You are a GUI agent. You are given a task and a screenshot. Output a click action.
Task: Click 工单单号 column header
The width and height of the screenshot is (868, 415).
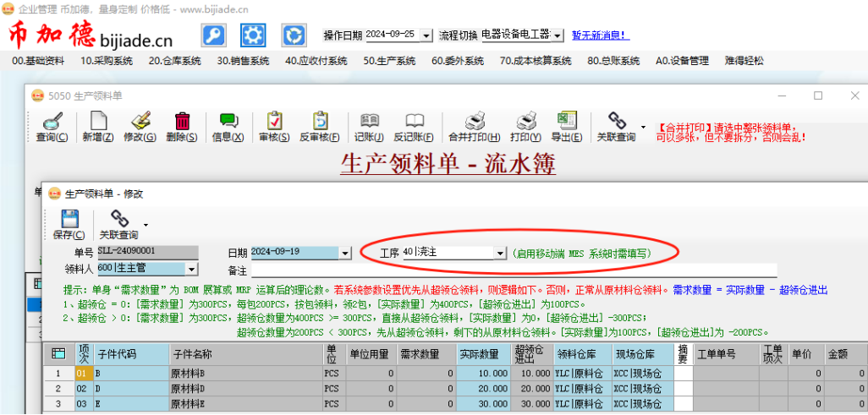pos(726,354)
